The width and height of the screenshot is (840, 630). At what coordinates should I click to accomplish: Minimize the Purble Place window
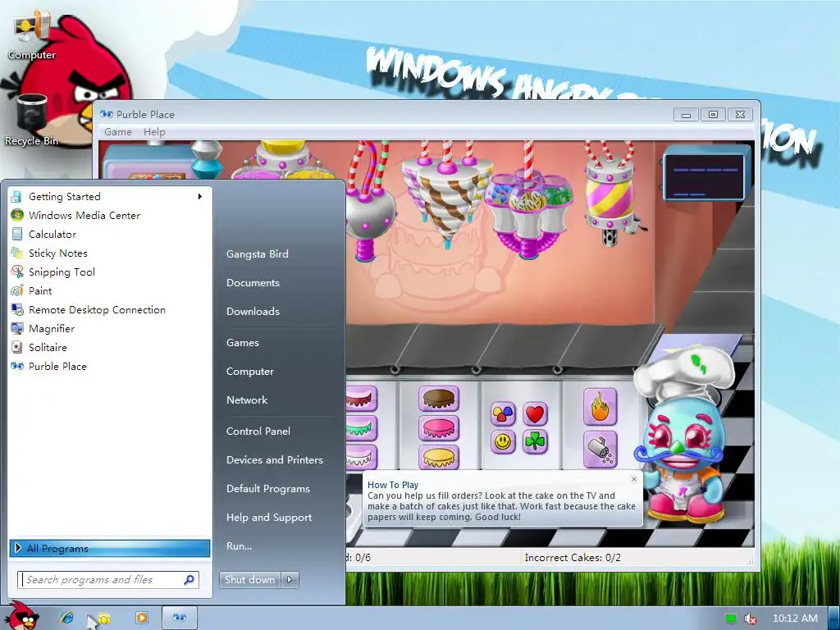(686, 114)
